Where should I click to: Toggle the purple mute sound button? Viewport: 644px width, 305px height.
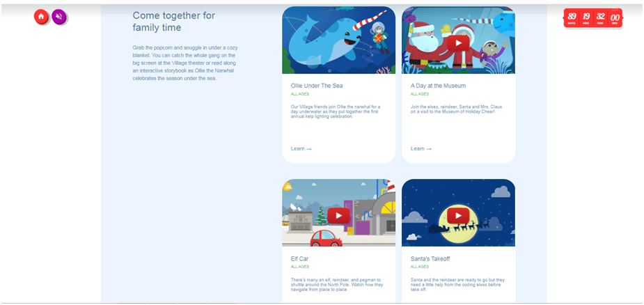pos(59,17)
